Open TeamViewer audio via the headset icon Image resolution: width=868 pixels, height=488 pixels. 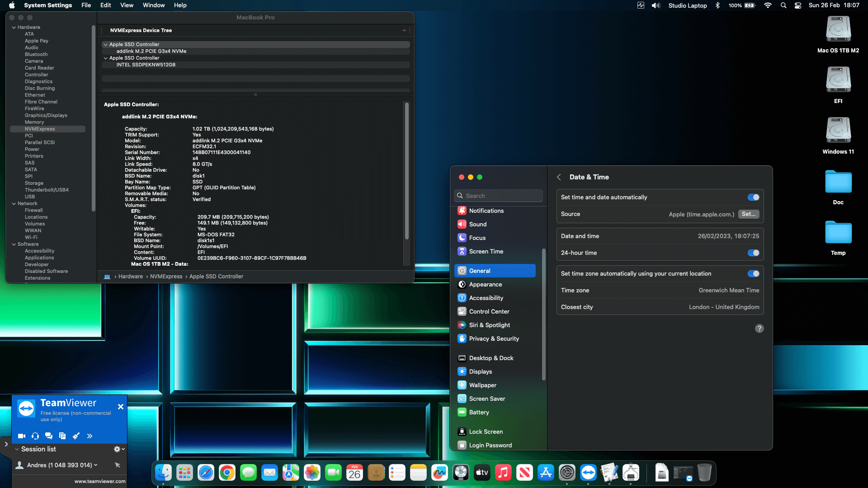pos(35,436)
